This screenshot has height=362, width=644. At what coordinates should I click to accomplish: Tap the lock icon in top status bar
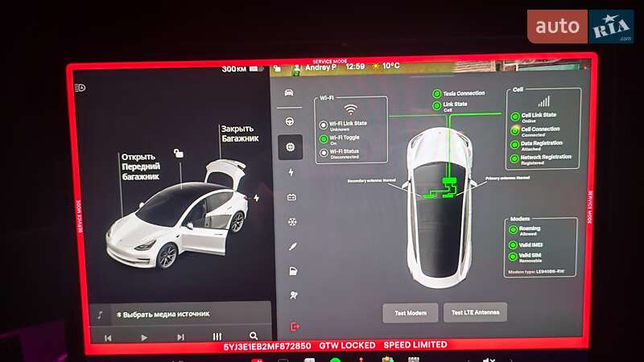[x=277, y=68]
